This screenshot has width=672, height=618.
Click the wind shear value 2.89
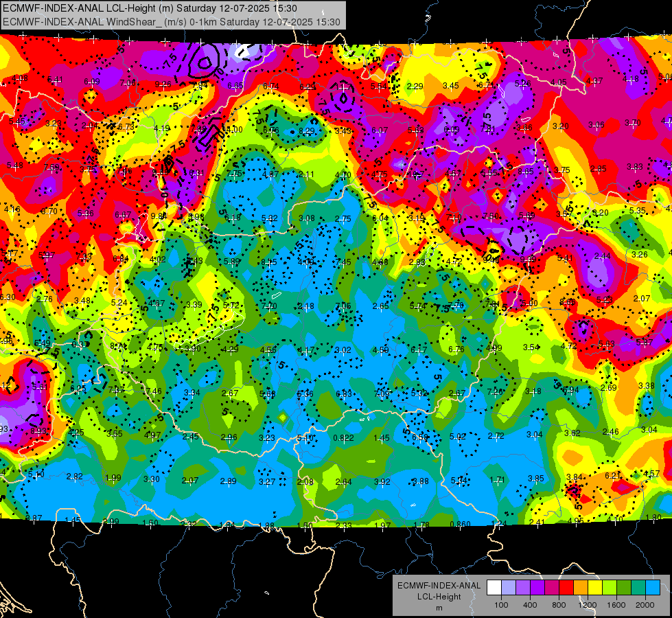tap(228, 481)
